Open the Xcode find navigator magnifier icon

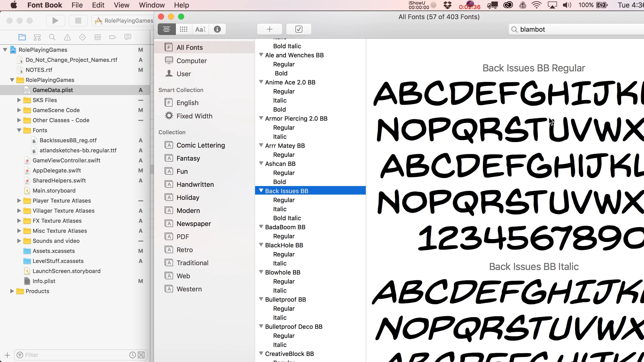(x=52, y=37)
